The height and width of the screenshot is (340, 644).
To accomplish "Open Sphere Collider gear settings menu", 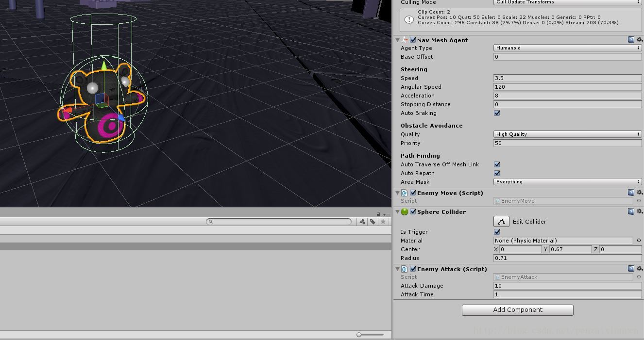I will coord(640,211).
